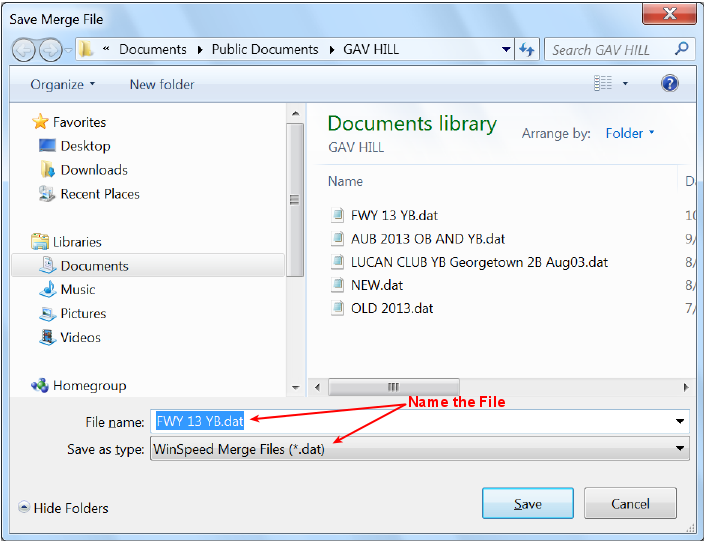
Task: Select Public Documents in address path
Action: [x=265, y=49]
